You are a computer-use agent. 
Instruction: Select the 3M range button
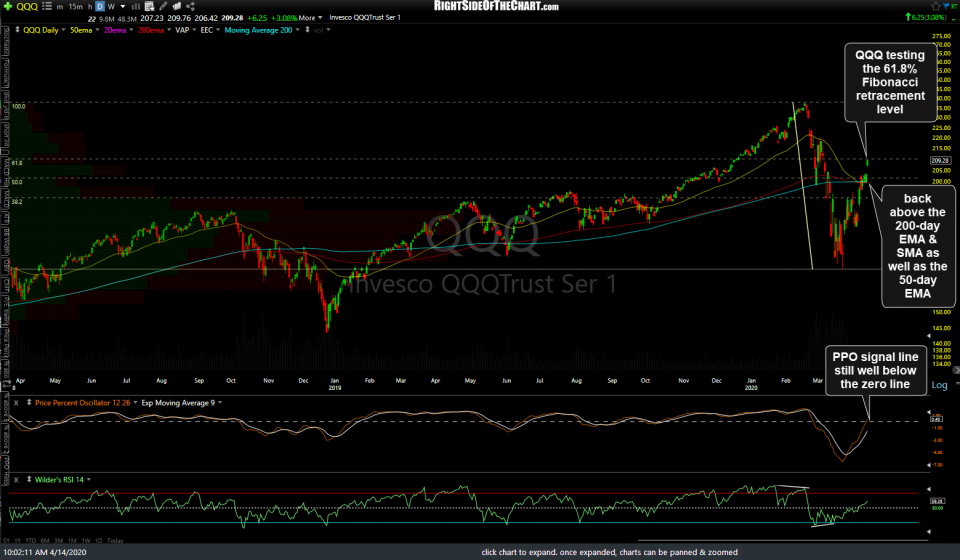pyautogui.click(x=58, y=541)
